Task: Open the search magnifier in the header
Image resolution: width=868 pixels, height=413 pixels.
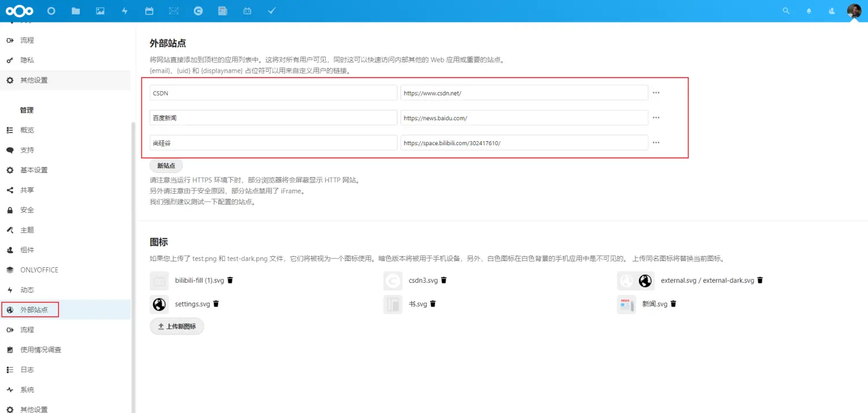Action: coord(786,10)
